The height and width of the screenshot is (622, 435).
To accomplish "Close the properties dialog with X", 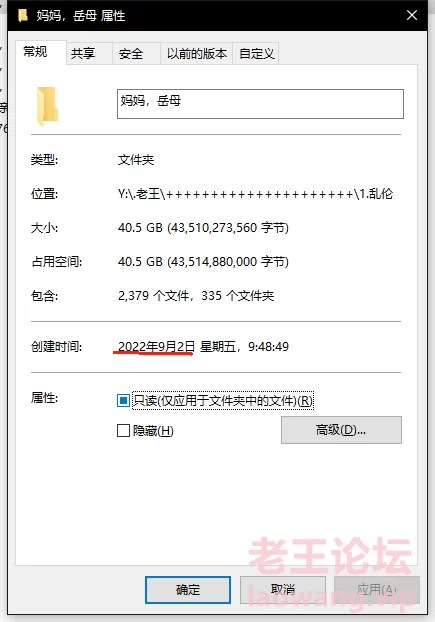I will (x=412, y=15).
